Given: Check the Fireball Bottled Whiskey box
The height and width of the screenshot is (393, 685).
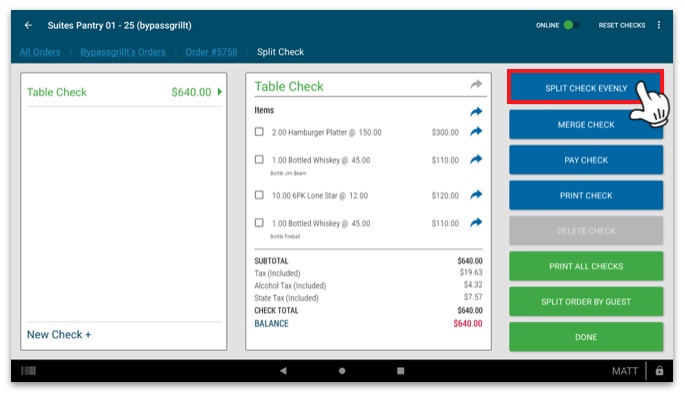Looking at the screenshot, I should click(259, 223).
